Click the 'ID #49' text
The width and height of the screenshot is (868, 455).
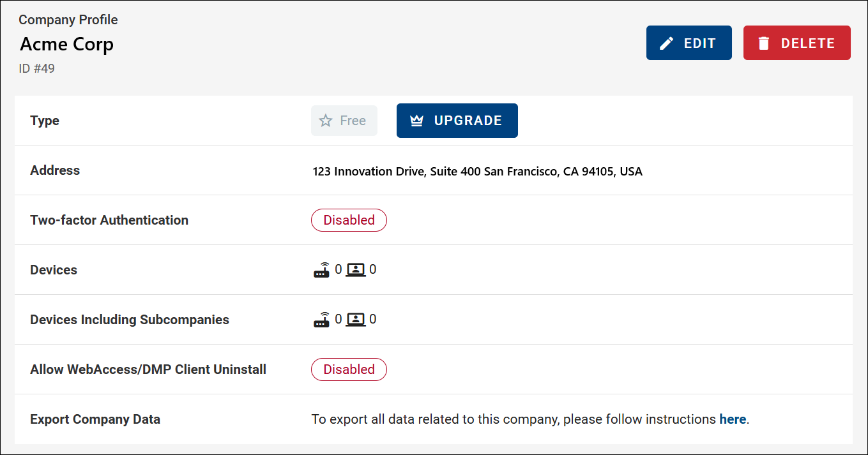(x=37, y=68)
